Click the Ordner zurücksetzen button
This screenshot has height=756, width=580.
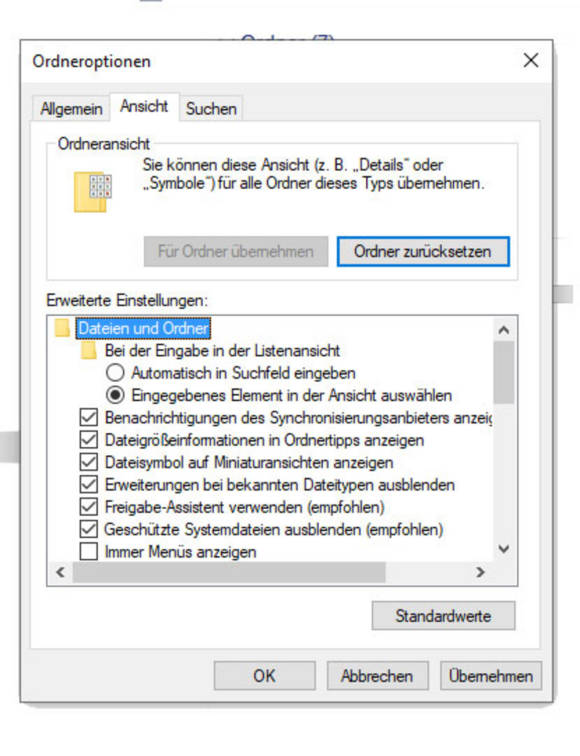(x=423, y=251)
